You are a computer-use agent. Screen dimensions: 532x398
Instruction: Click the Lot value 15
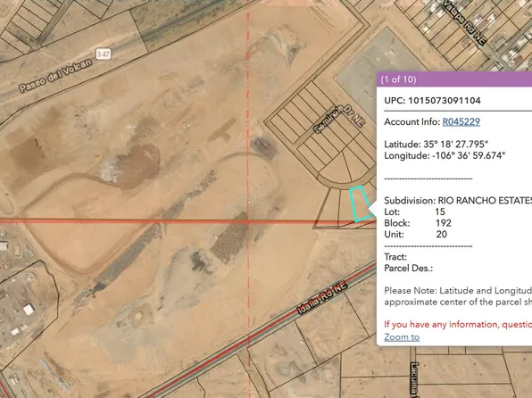click(440, 211)
